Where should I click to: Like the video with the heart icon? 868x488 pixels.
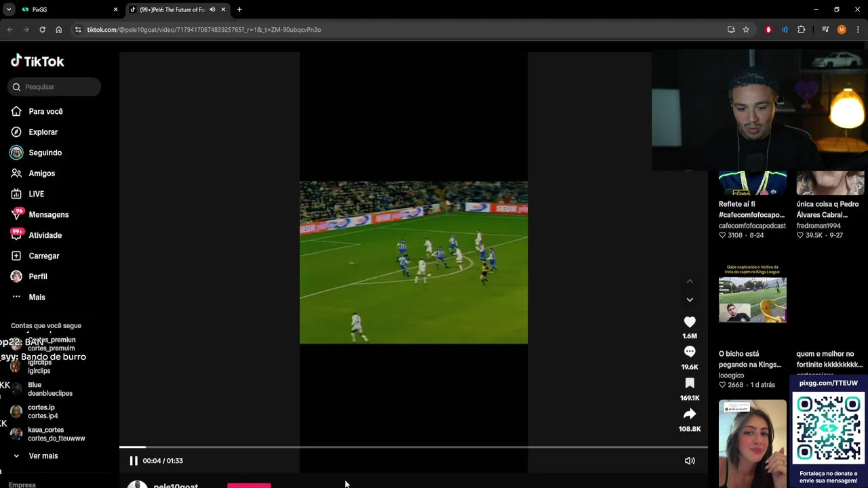click(690, 322)
